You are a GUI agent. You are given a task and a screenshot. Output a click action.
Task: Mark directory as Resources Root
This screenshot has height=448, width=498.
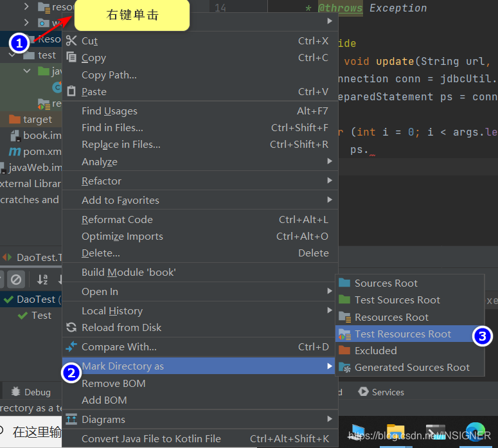coord(410,317)
